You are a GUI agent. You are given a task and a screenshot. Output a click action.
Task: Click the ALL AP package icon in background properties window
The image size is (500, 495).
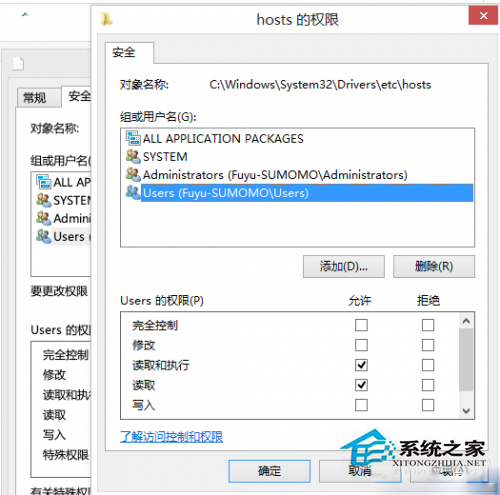(44, 182)
